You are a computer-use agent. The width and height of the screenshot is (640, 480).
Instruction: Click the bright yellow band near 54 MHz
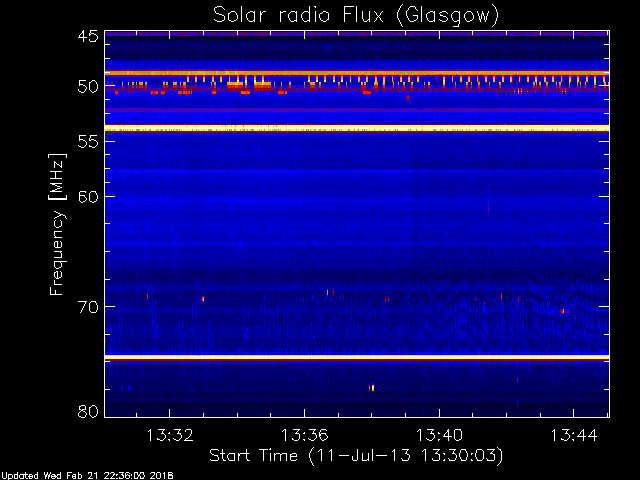[357, 129]
